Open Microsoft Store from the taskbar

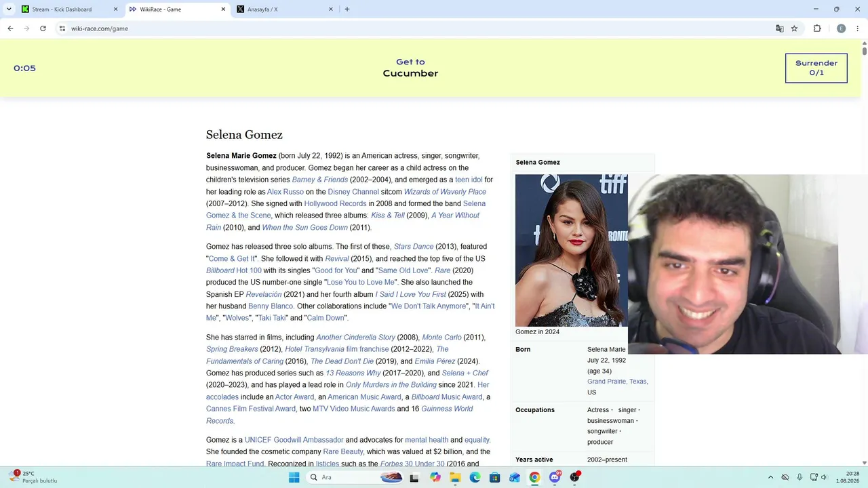(495, 477)
